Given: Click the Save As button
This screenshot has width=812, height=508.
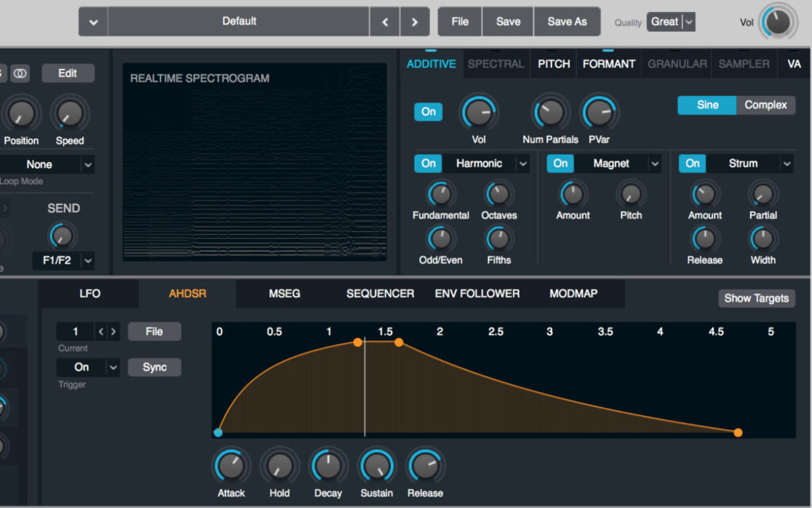Looking at the screenshot, I should click(567, 21).
